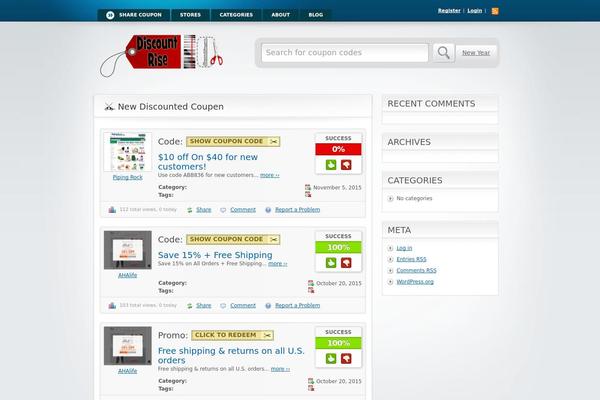Select the Archives sidebar heading
The image size is (600, 400).
[x=409, y=142]
